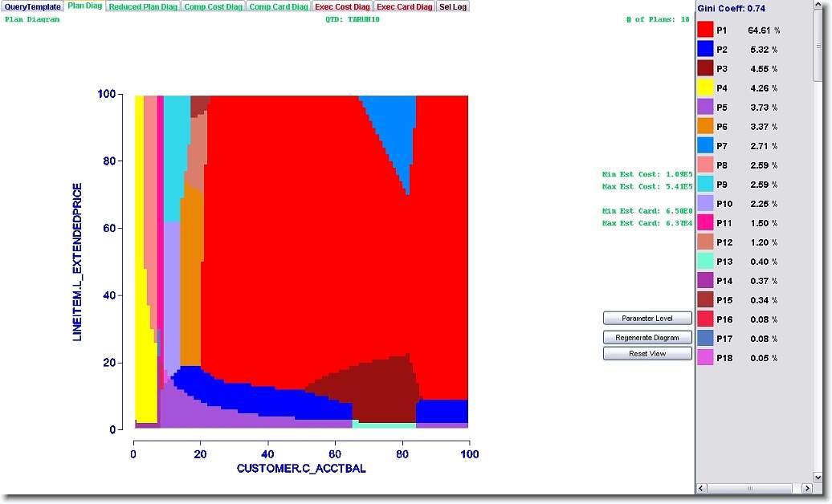Click the legend's horizontal scrollbar right arrow
Screen dimensions: 832x504
(x=805, y=488)
